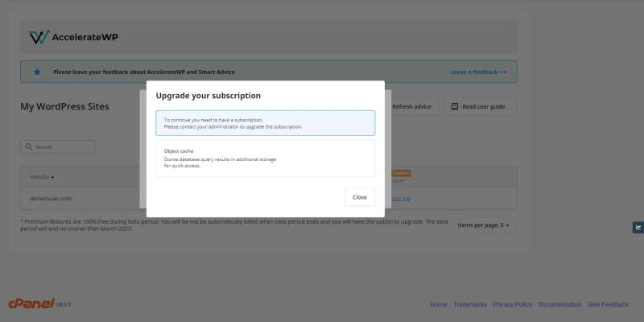Click the book icon in Read user guide
The height and width of the screenshot is (322, 644).
pyautogui.click(x=455, y=106)
